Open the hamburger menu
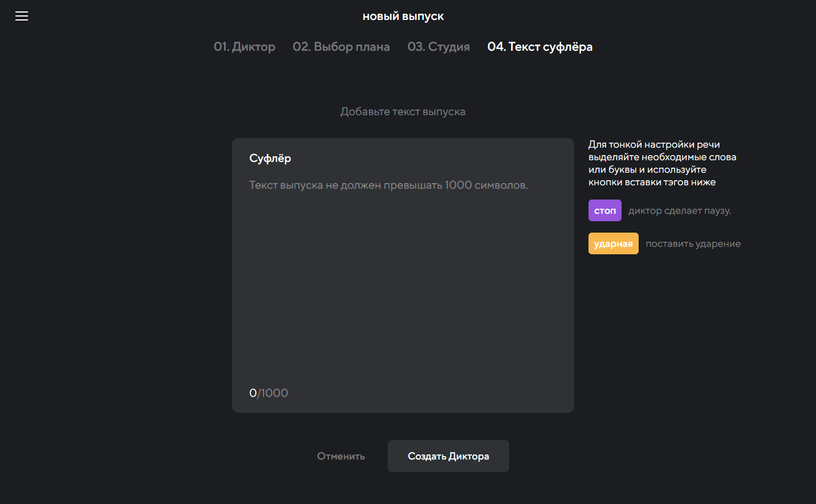Screen dimensions: 816x504 point(22,16)
